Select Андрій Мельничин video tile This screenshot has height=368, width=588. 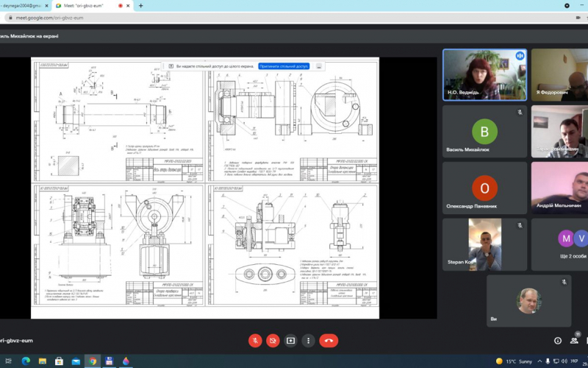tap(559, 188)
